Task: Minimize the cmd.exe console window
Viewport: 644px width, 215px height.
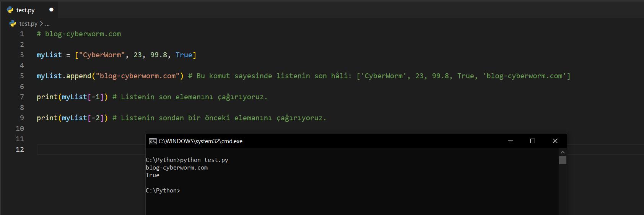Action: point(510,141)
